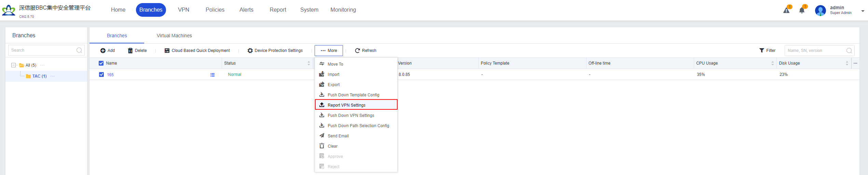Click the Add branch button
Image resolution: width=868 pixels, height=175 pixels.
(108, 51)
